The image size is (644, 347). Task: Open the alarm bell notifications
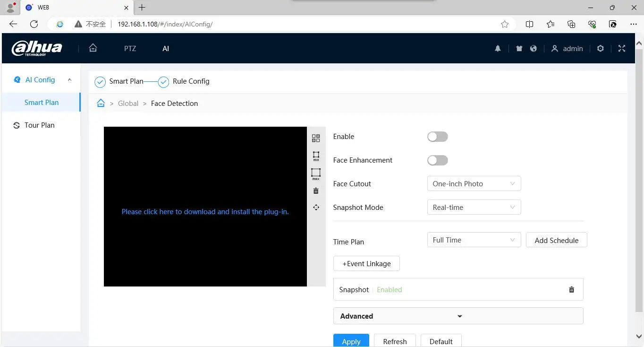(x=498, y=49)
